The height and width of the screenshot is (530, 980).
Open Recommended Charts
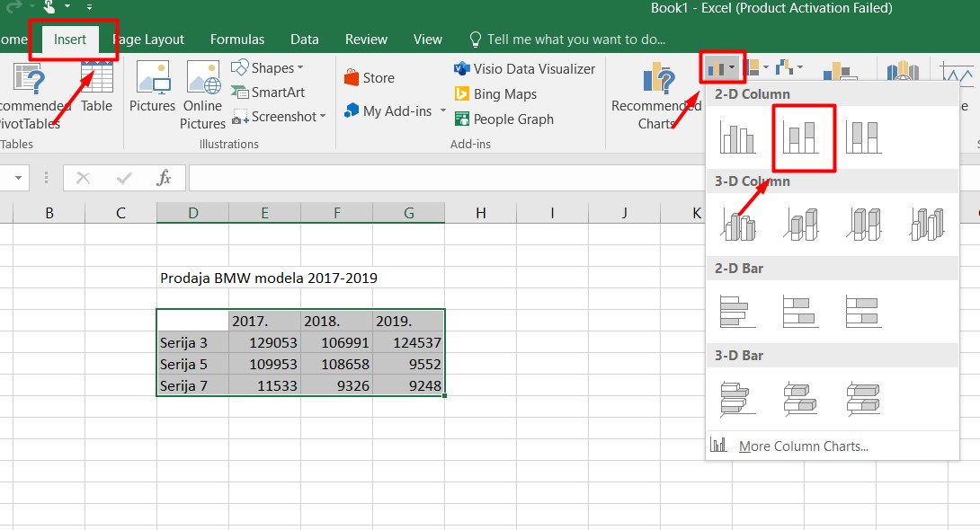coord(656,95)
